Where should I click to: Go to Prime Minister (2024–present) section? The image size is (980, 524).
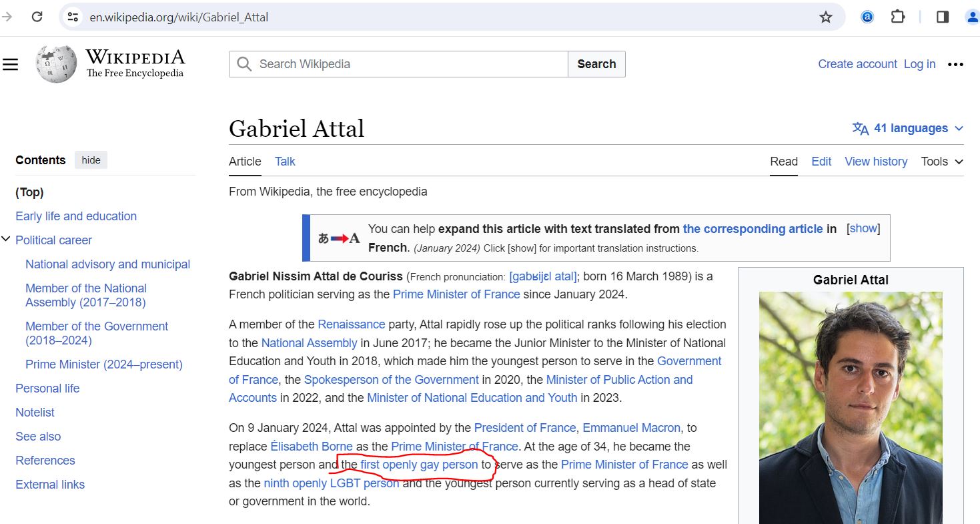click(104, 364)
